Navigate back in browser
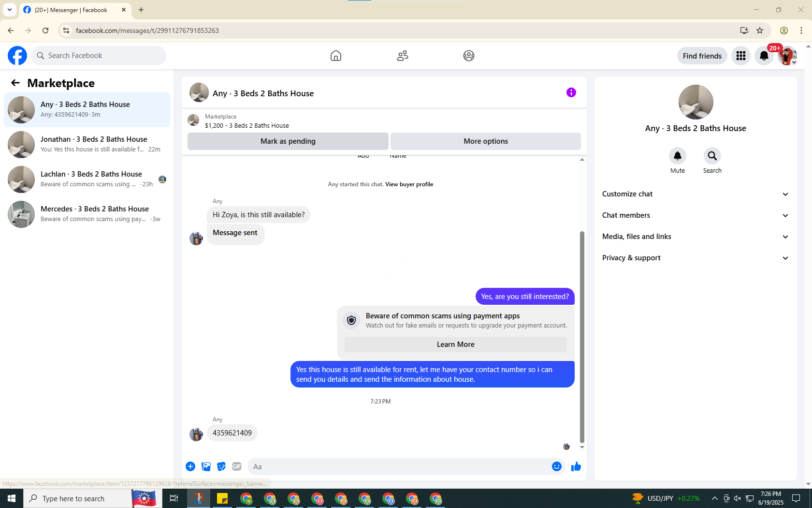Viewport: 812px width, 508px height. coord(11,30)
